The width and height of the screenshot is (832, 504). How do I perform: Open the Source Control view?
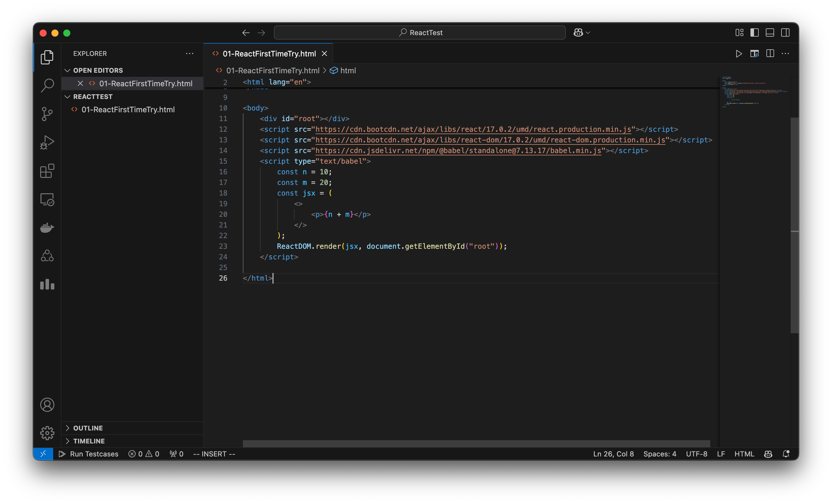47,114
